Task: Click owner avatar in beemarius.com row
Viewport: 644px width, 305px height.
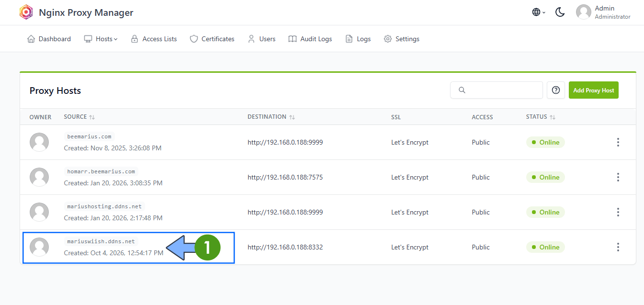Action: coord(39,142)
